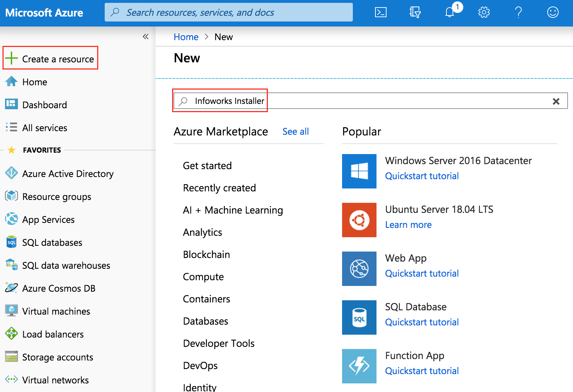This screenshot has height=392, width=573.
Task: Click the Web App title
Action: pyautogui.click(x=406, y=258)
